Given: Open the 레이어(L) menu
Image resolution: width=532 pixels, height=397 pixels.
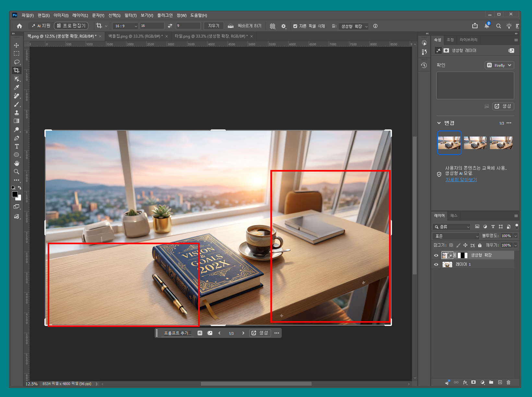Looking at the screenshot, I should point(80,15).
